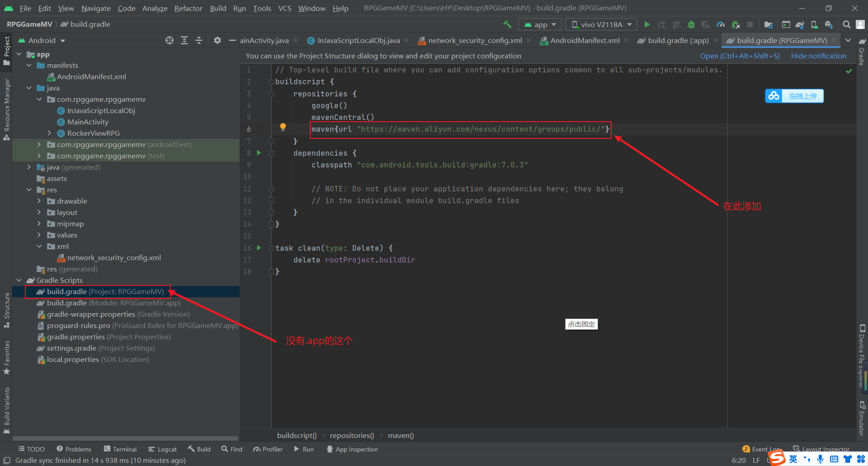Start debugging with the green bug icon
868x466 pixels.
(691, 24)
